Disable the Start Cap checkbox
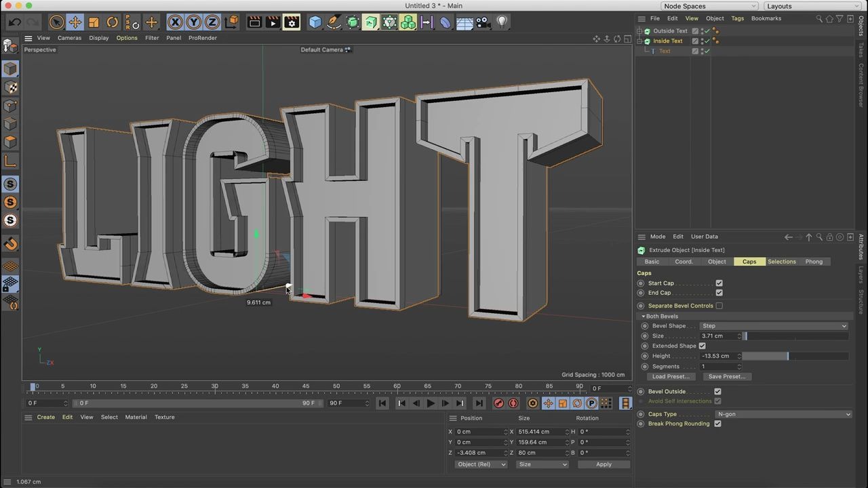868x488 pixels. point(719,283)
